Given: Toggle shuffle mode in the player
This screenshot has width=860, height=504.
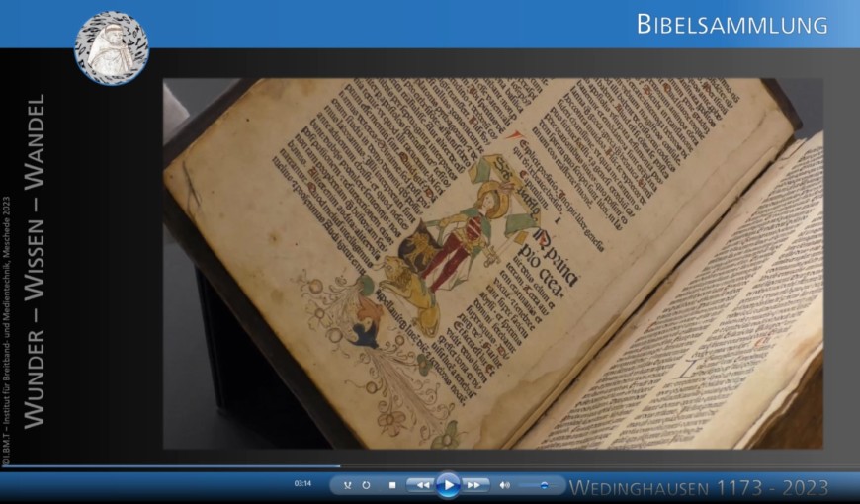Looking at the screenshot, I should click(x=347, y=485).
